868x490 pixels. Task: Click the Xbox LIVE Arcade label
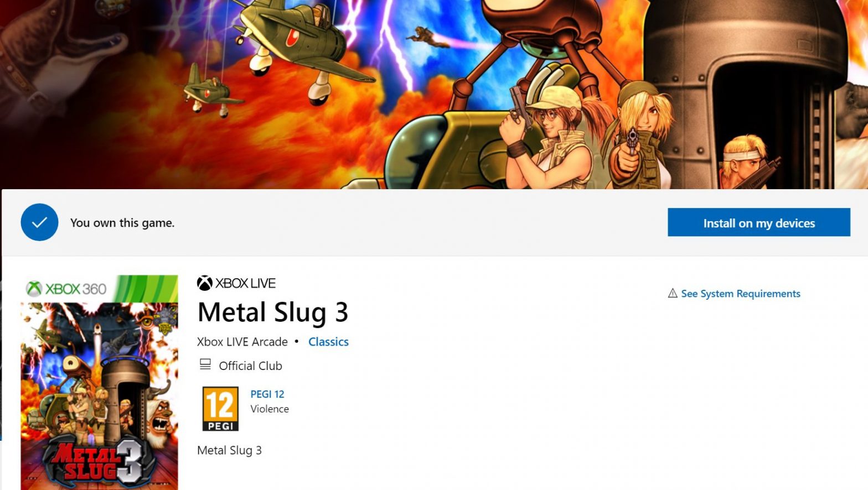pyautogui.click(x=242, y=342)
